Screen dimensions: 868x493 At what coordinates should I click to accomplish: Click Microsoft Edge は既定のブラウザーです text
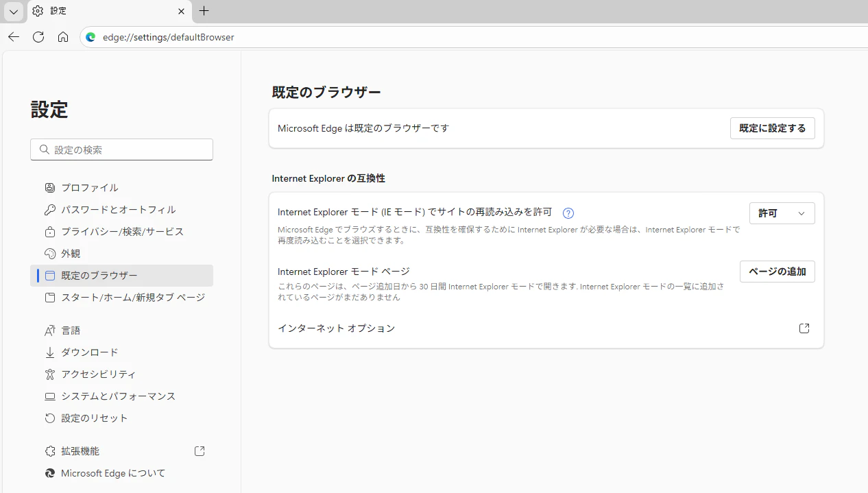click(x=363, y=128)
